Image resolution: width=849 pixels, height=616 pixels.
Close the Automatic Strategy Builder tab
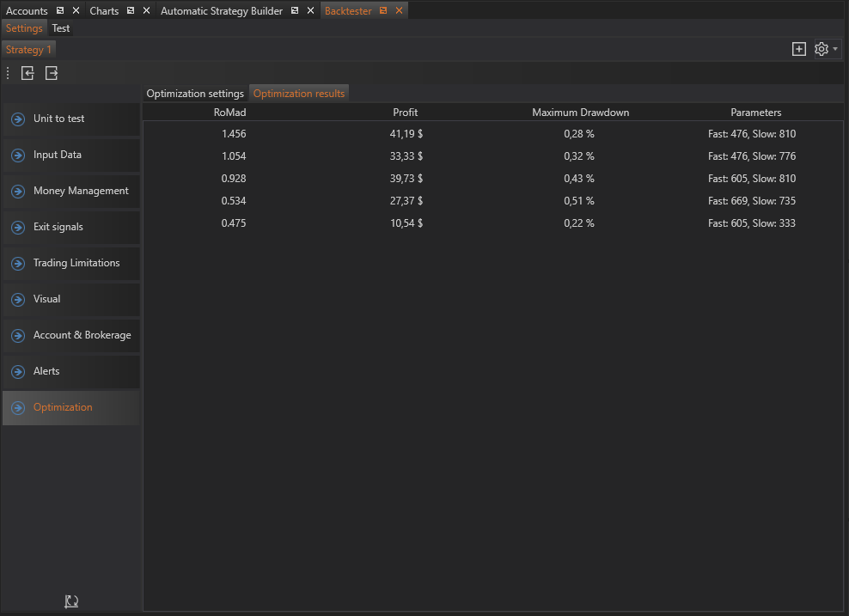(x=310, y=11)
